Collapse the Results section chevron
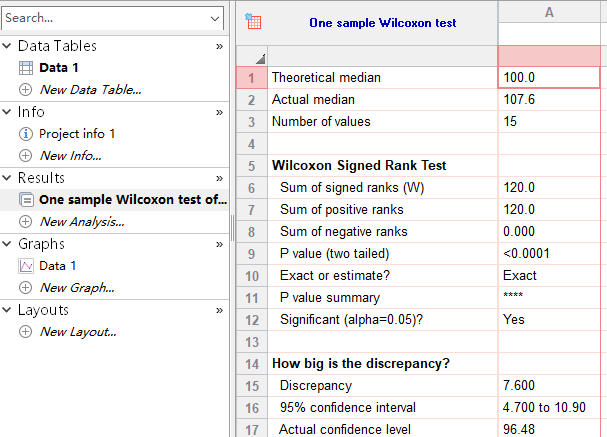This screenshot has width=607, height=437. click(7, 178)
